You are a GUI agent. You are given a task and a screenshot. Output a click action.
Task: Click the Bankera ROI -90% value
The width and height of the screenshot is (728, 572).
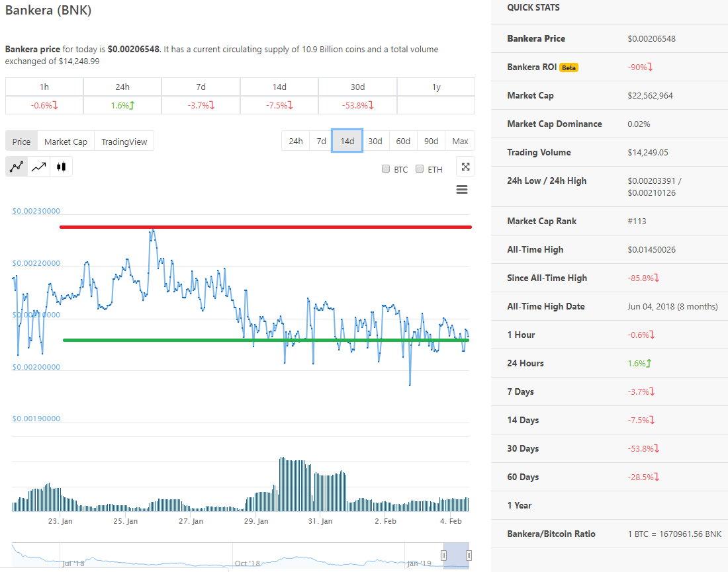tap(640, 67)
